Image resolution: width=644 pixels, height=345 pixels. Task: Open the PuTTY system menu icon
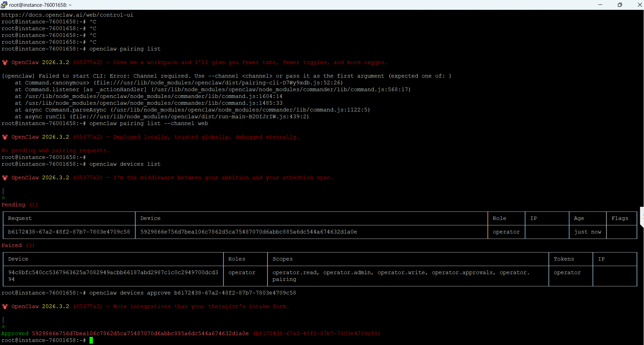[x=4, y=5]
